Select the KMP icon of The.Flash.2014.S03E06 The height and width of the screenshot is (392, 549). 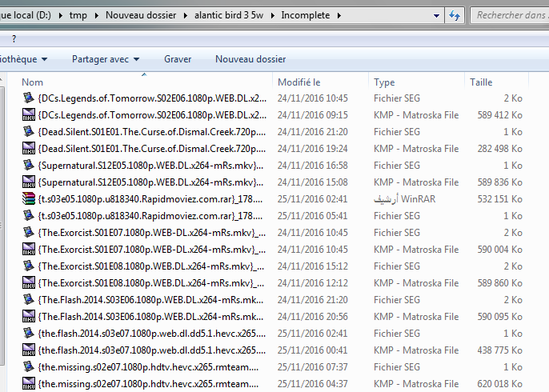pyautogui.click(x=29, y=317)
